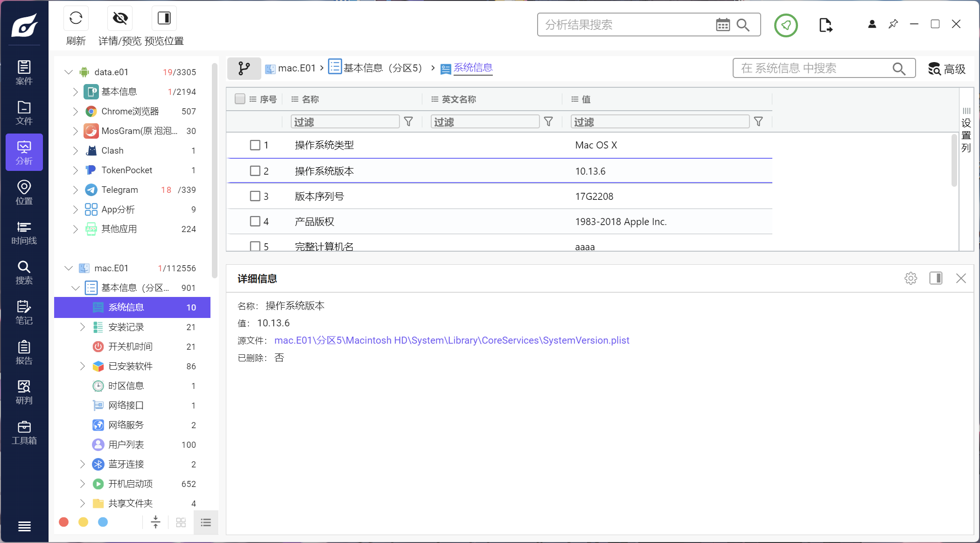
Task: Click the filter funnel for 值 column
Action: coord(758,122)
